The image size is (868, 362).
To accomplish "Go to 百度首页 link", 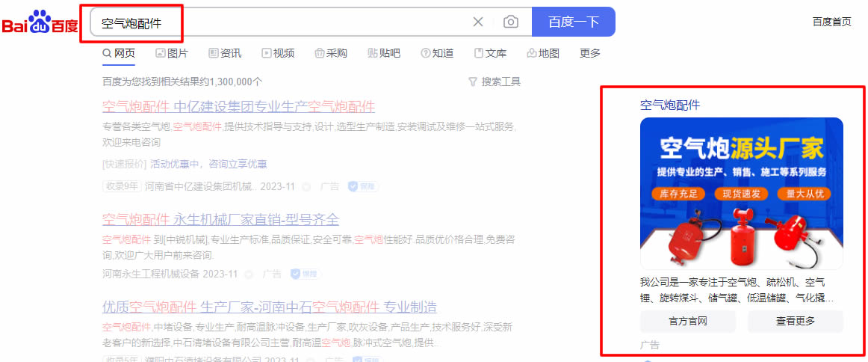I will 831,22.
